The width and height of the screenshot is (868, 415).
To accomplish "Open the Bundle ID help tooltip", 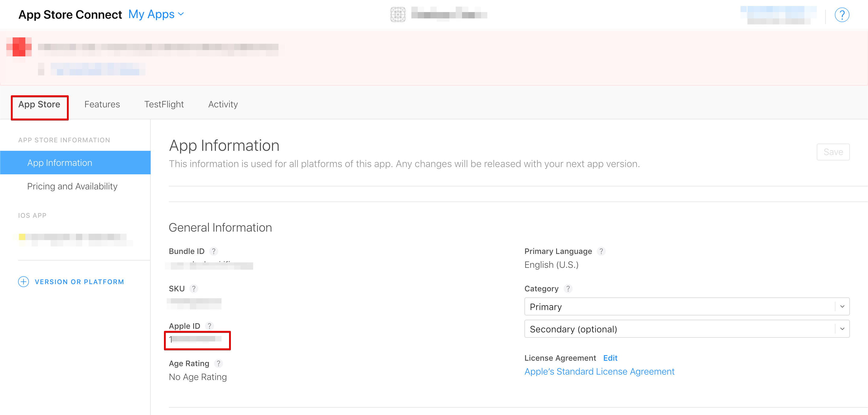I will 214,251.
